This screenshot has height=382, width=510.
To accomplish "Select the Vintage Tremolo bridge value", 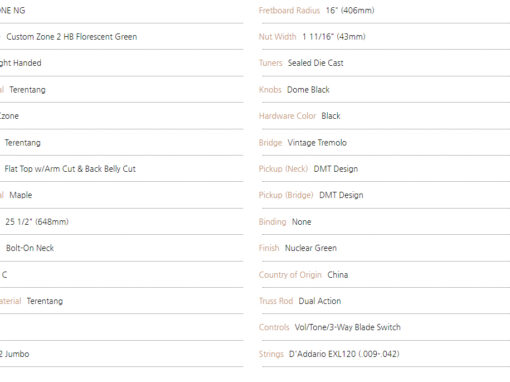I will pyautogui.click(x=317, y=143).
